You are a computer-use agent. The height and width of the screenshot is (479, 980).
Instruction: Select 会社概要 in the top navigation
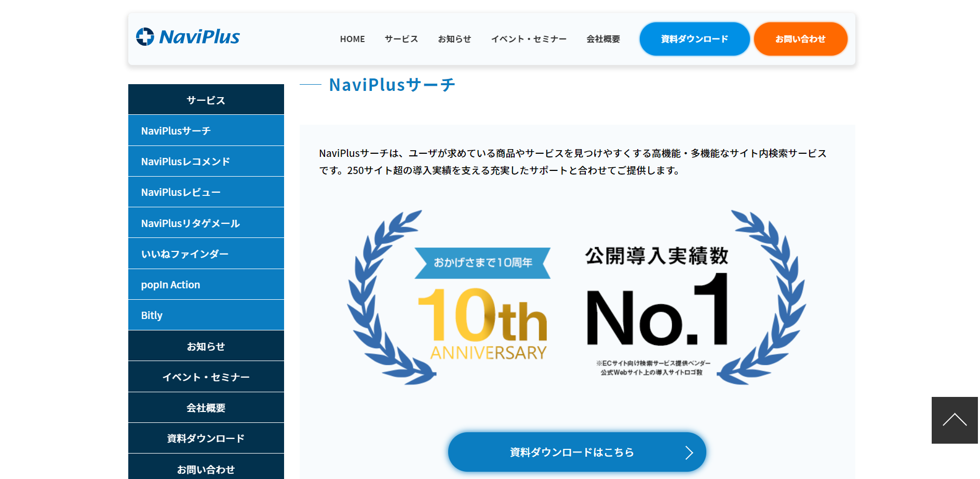(x=603, y=39)
